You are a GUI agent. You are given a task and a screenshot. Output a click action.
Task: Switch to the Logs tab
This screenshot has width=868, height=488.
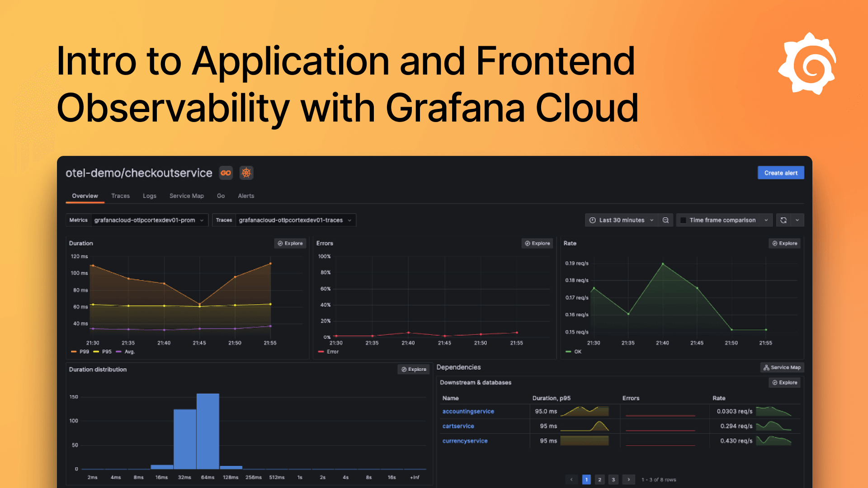pos(150,196)
